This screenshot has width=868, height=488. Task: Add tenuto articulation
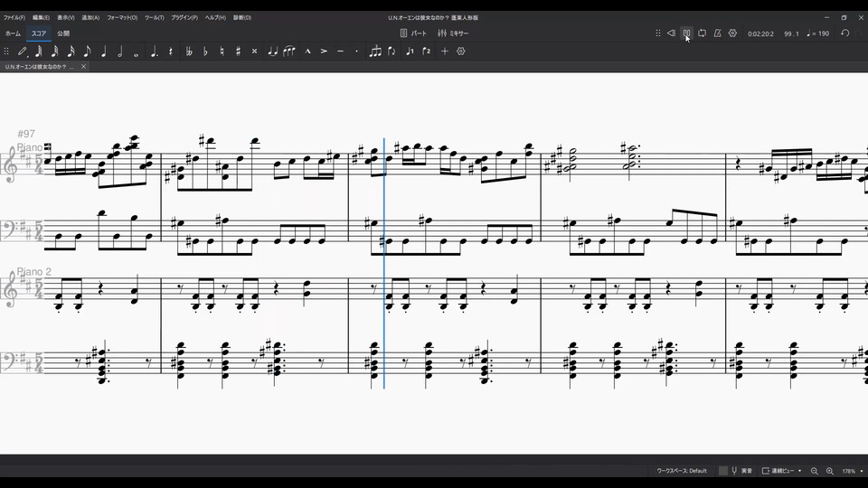pos(341,52)
